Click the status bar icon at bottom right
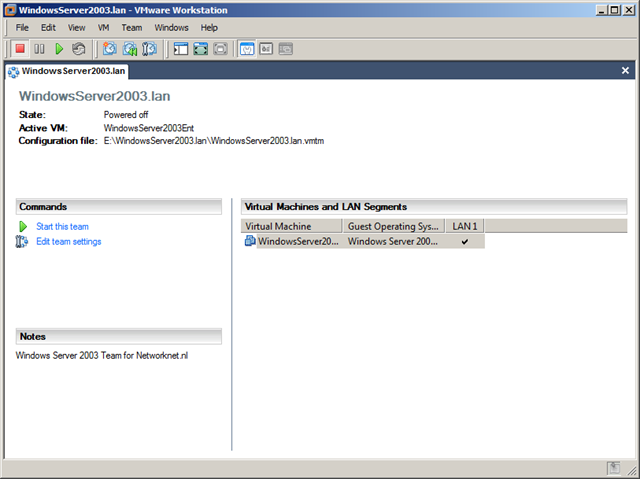The width and height of the screenshot is (640, 479). point(613,468)
